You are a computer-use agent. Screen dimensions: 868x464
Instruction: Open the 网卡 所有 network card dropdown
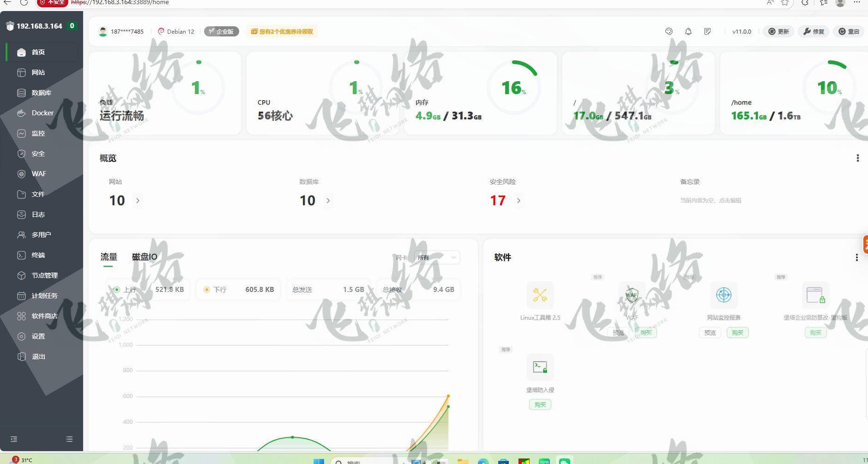437,257
